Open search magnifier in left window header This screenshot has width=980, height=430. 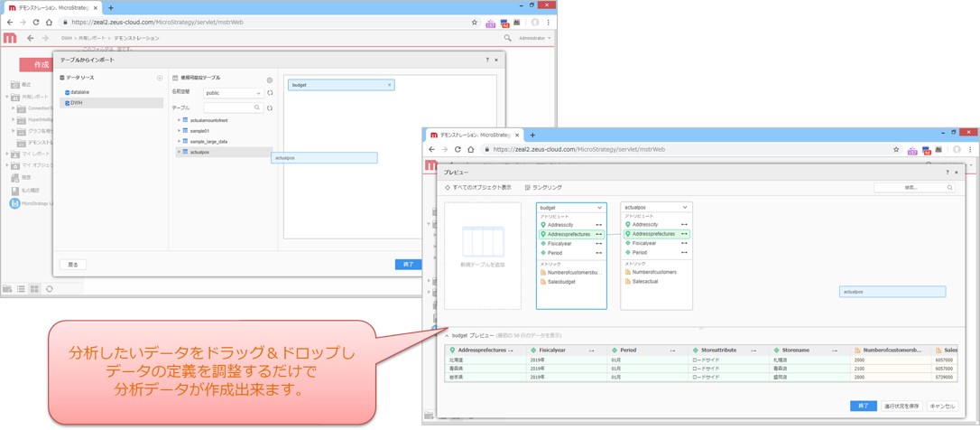pyautogui.click(x=507, y=38)
